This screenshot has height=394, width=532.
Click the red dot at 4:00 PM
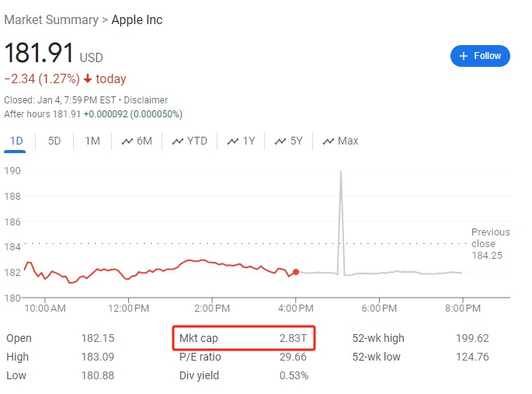296,271
